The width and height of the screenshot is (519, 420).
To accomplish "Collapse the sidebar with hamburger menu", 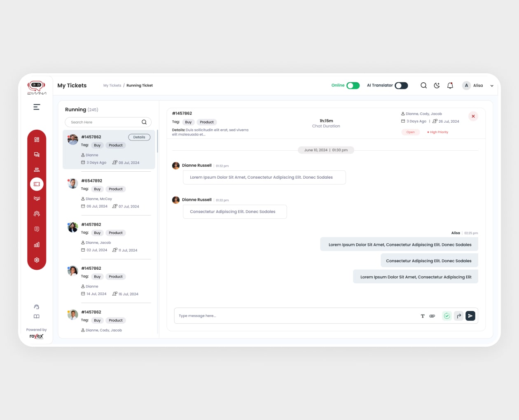I will pyautogui.click(x=37, y=107).
